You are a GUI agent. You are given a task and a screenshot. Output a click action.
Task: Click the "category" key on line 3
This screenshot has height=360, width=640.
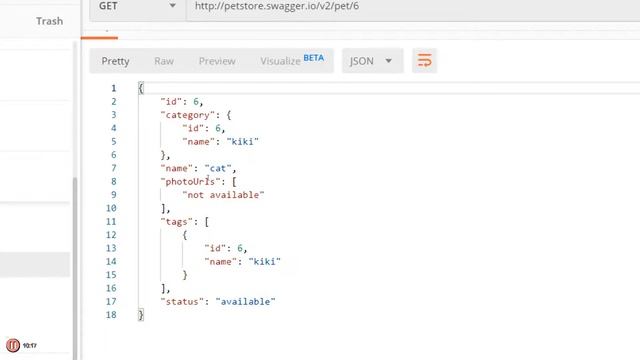[188, 115]
